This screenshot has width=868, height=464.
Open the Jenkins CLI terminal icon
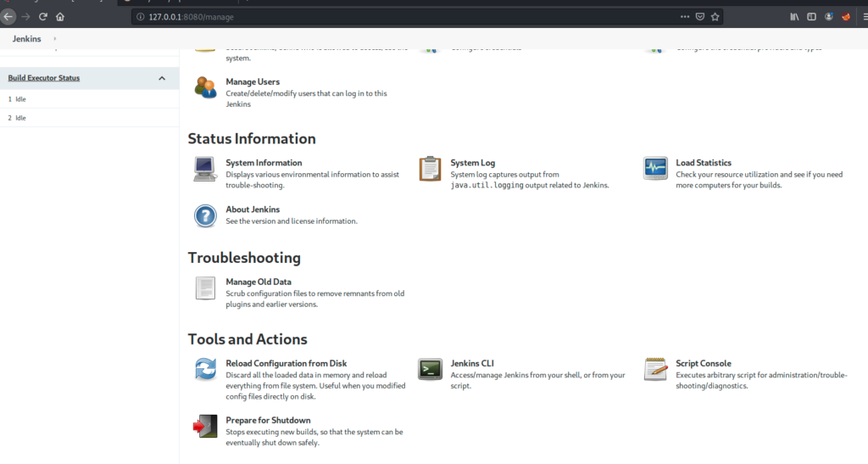[x=430, y=369]
